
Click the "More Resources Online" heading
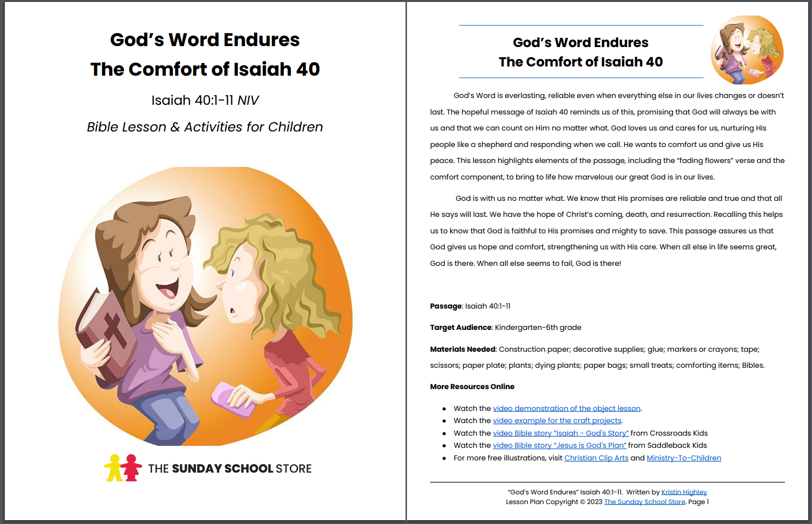[472, 387]
